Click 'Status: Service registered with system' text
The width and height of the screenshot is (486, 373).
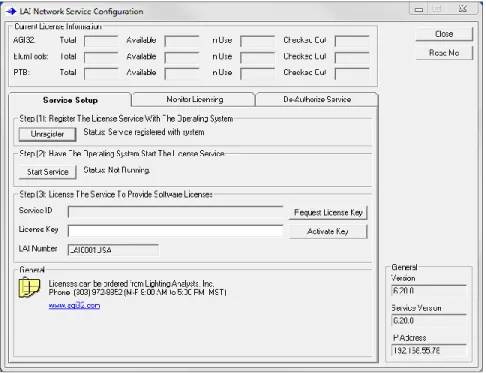pos(144,132)
